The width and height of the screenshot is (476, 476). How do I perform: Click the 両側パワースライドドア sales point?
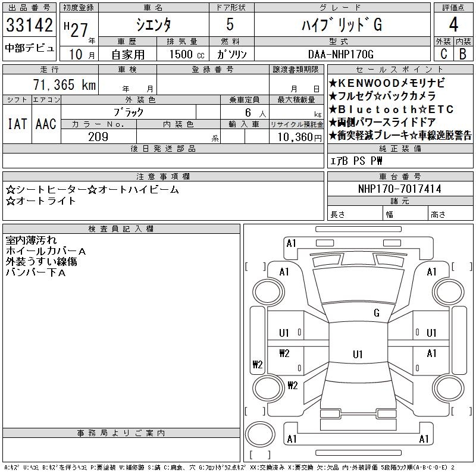382,123
